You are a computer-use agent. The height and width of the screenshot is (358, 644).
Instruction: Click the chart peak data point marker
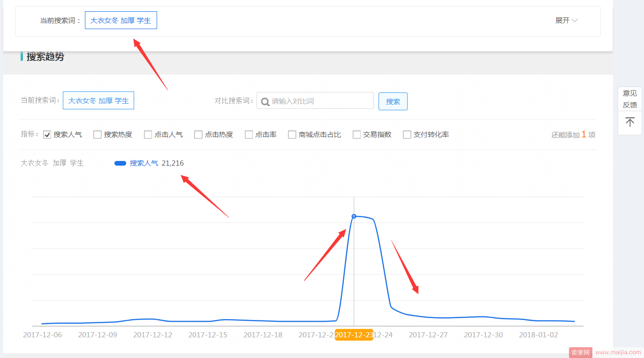tap(354, 216)
